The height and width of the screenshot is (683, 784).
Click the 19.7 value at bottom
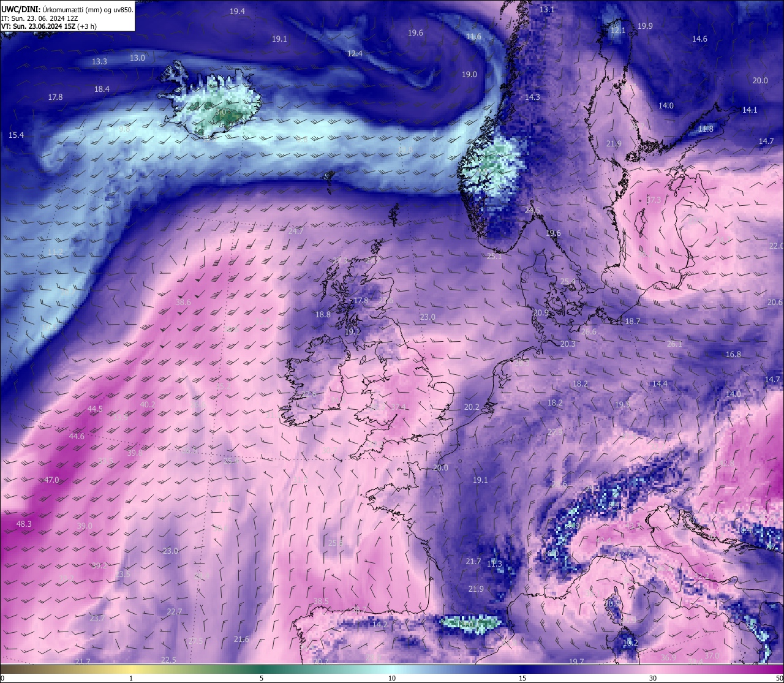click(576, 662)
